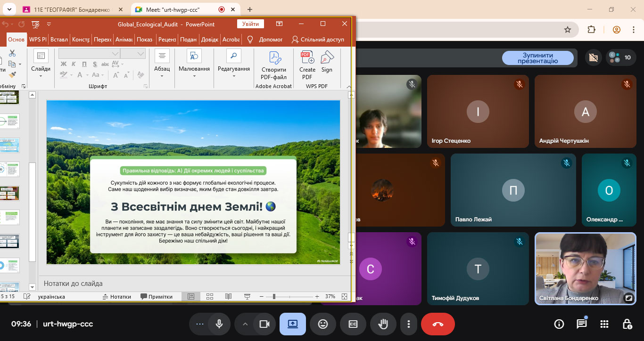Click the Зупинити презентацію button
644x341 pixels.
coord(537,58)
